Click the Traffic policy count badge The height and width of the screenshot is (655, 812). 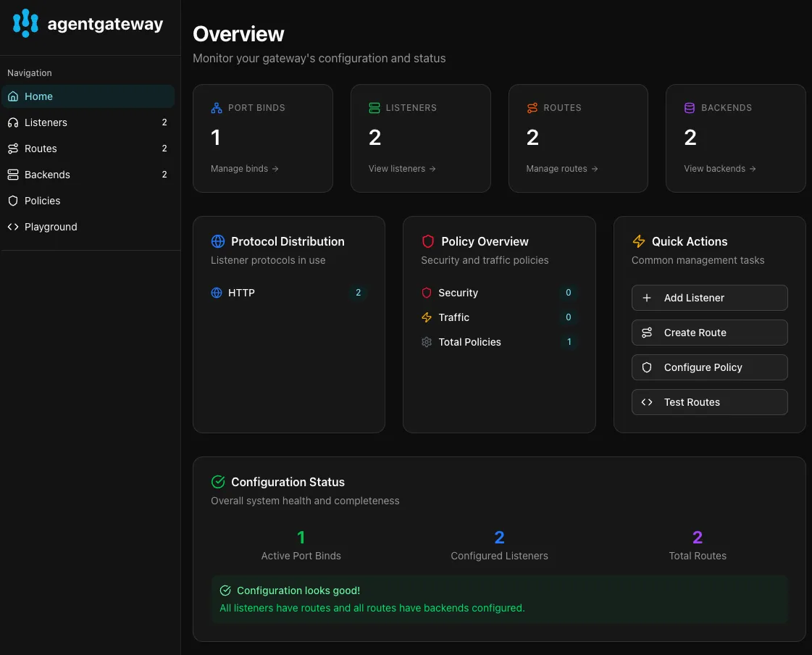tap(568, 317)
